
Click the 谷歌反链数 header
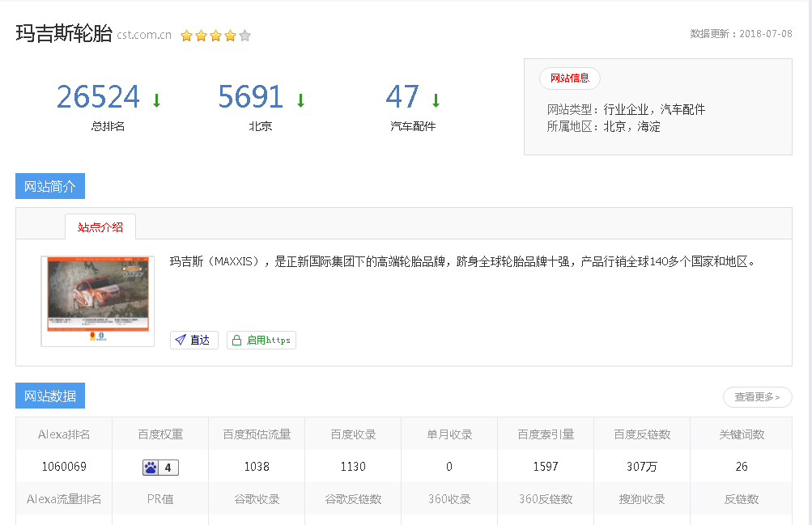(353, 499)
